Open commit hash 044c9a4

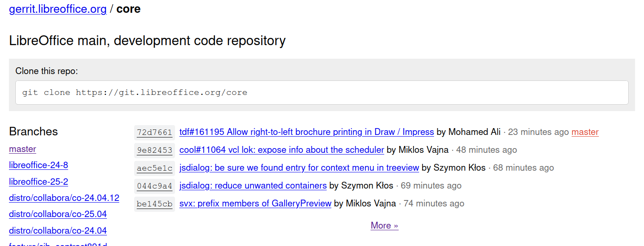155,186
